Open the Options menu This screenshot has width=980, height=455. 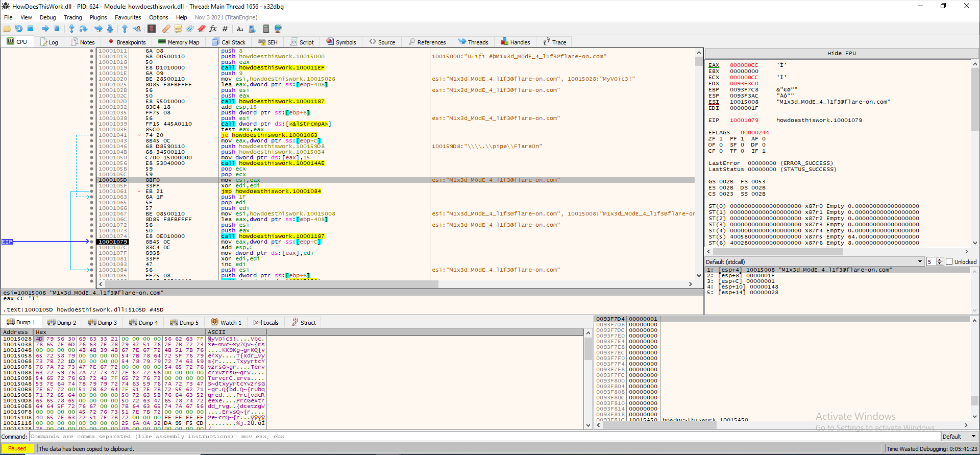click(x=159, y=17)
